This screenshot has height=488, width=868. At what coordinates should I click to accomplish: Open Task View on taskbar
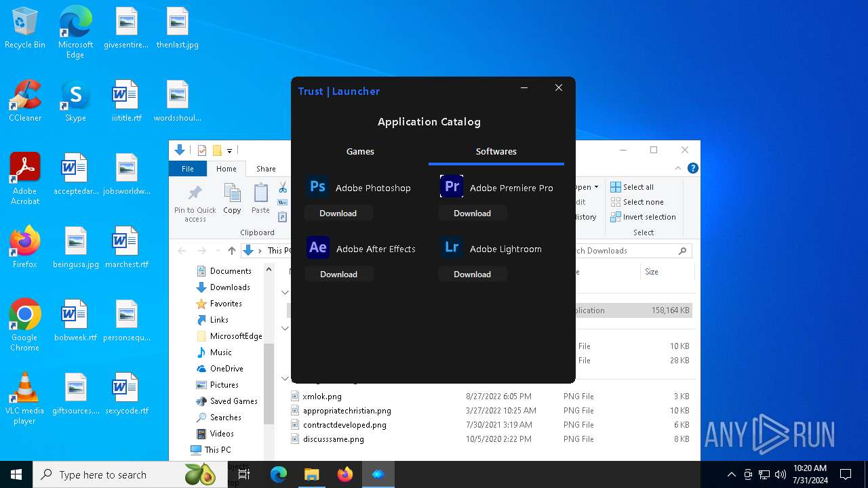244,474
